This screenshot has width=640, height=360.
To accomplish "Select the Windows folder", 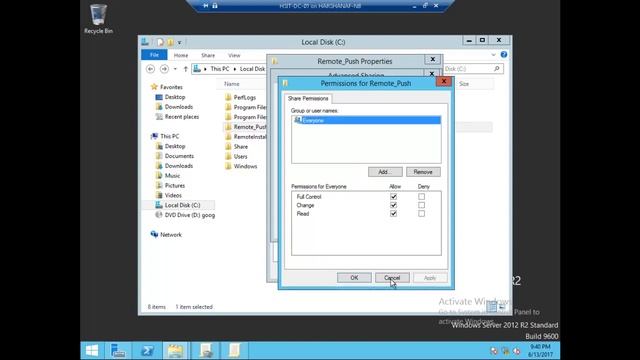I will click(x=245, y=166).
